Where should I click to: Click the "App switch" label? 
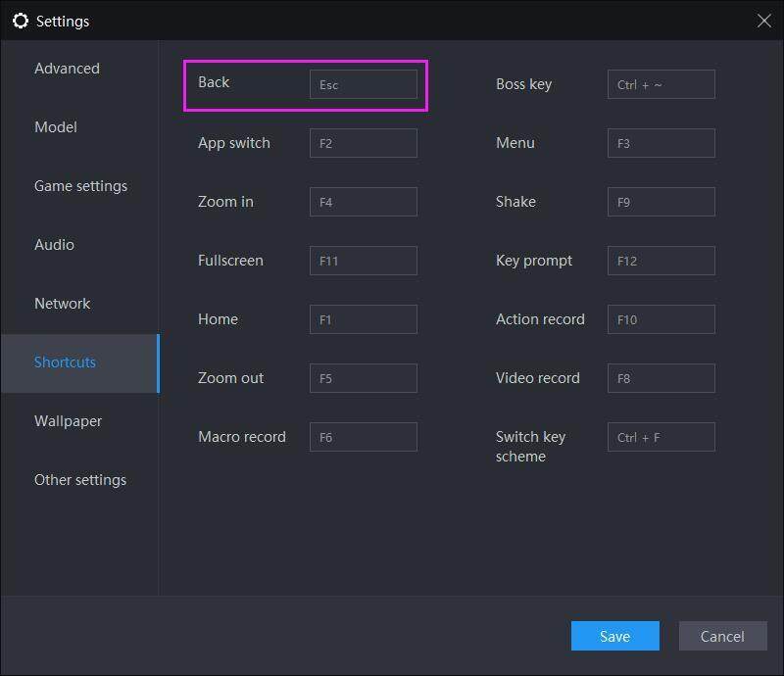pos(234,143)
